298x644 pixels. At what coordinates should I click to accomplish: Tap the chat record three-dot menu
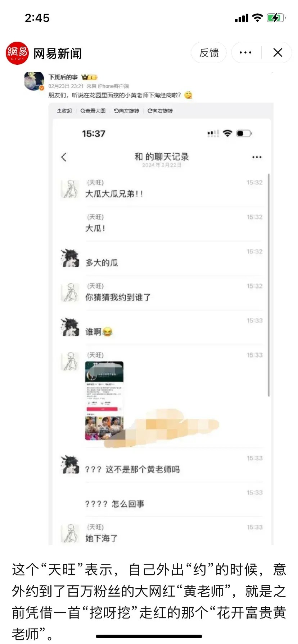coord(257,157)
